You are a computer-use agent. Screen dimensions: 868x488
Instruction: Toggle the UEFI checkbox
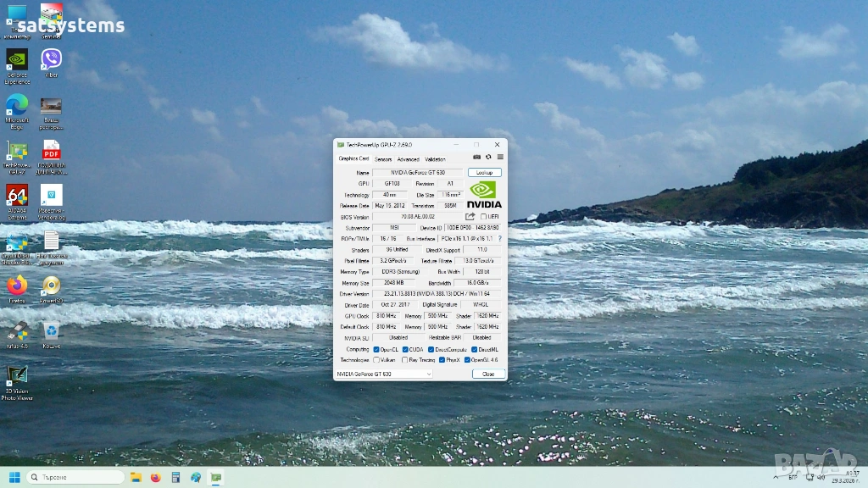[483, 217]
